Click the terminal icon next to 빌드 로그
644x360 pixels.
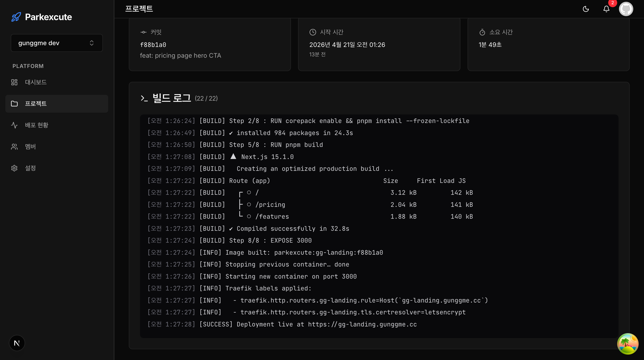[x=144, y=98]
